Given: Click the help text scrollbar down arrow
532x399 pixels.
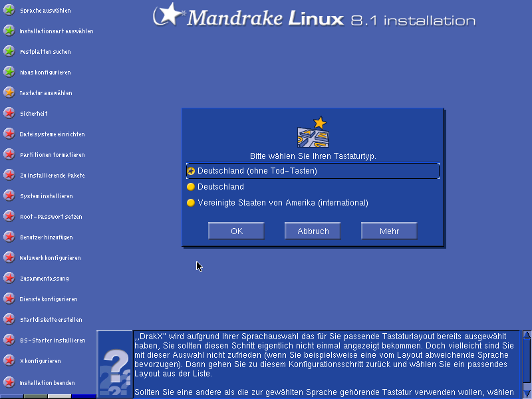Looking at the screenshot, I should pyautogui.click(x=527, y=394).
